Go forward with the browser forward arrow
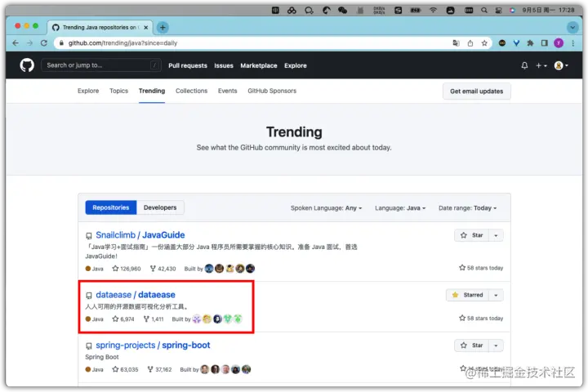The image size is (588, 392). click(x=29, y=43)
